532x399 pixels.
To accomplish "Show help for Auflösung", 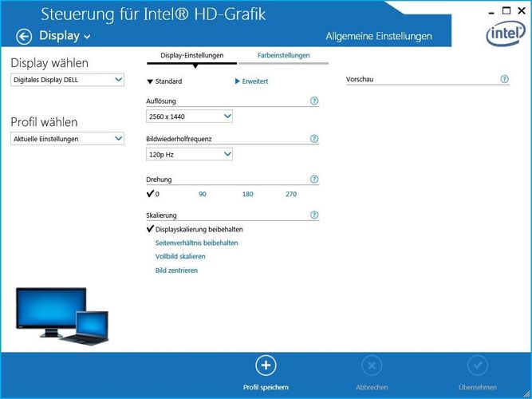I will [314, 101].
